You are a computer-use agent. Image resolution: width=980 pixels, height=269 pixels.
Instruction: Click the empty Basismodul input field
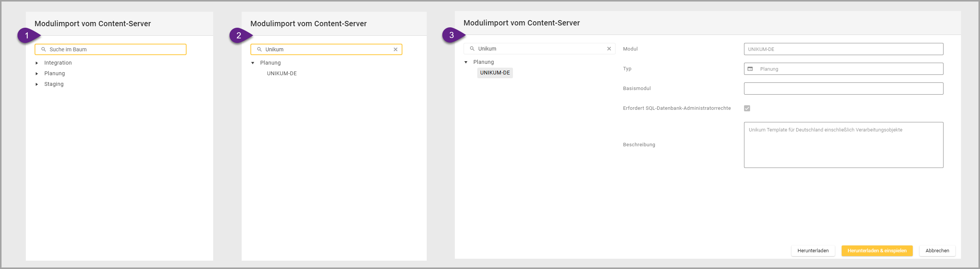(843, 89)
